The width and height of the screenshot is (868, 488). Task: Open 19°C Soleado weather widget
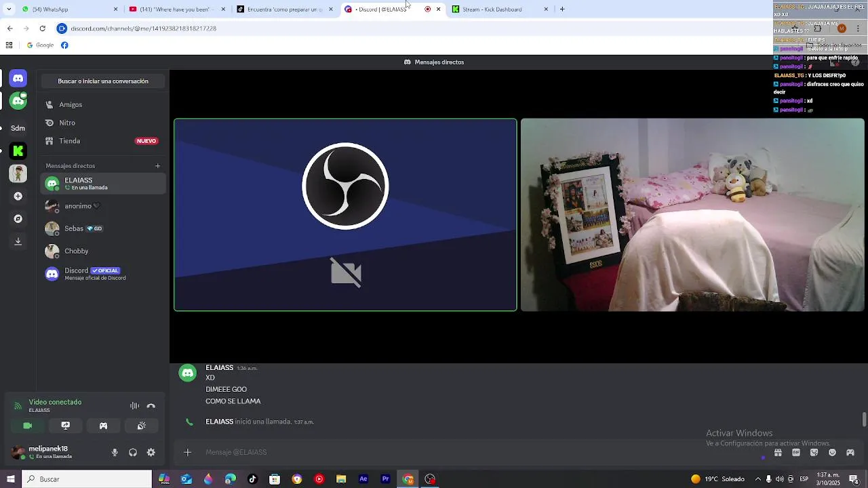(x=717, y=479)
